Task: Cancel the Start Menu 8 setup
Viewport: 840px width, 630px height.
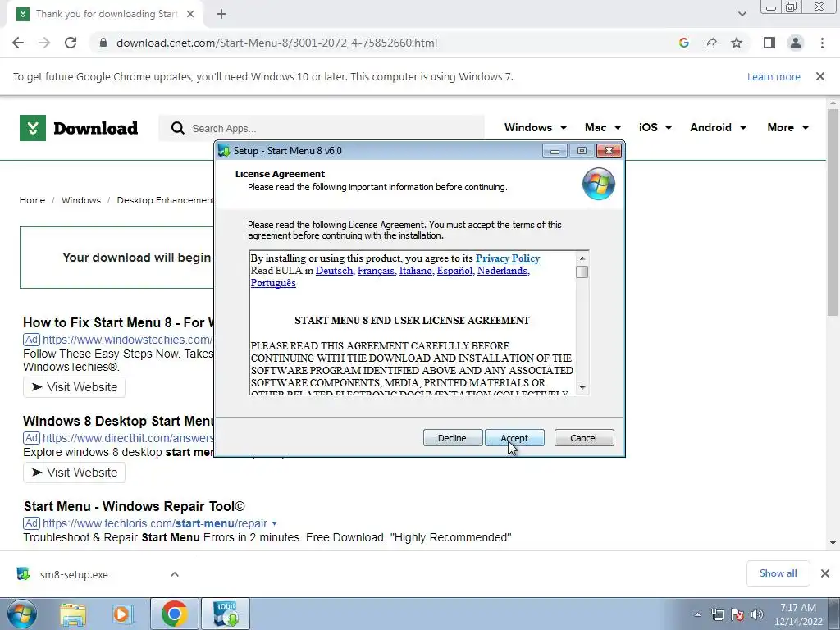Action: pos(583,438)
